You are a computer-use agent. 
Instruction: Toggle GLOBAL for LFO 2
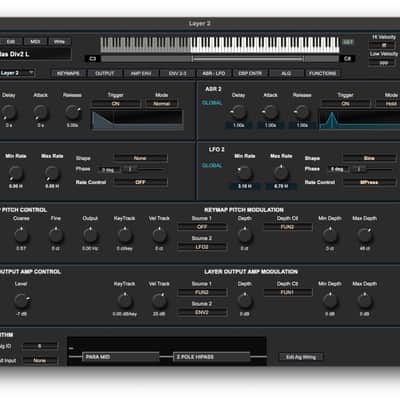[x=212, y=166]
